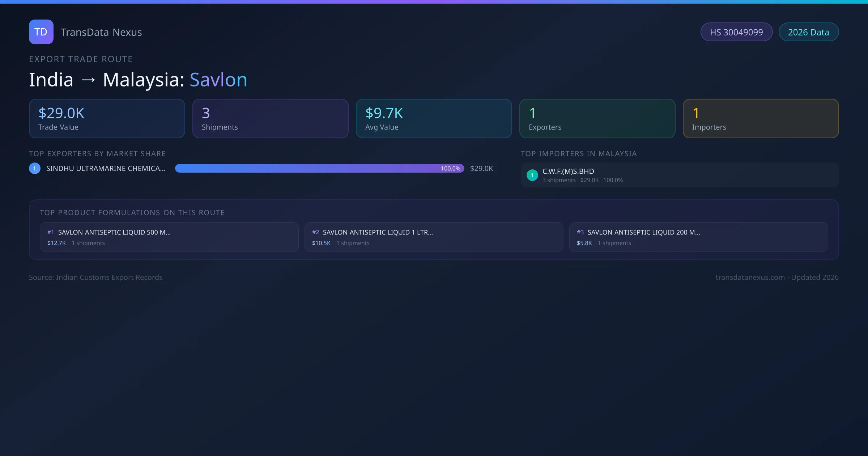Click the 2026 Data badge
The image size is (868, 456).
coord(808,32)
